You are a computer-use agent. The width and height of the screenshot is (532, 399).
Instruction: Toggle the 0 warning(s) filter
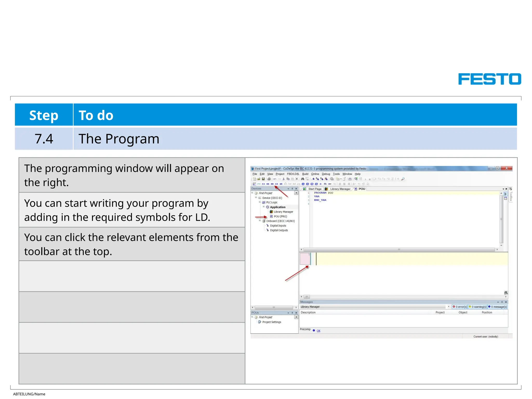(477, 307)
